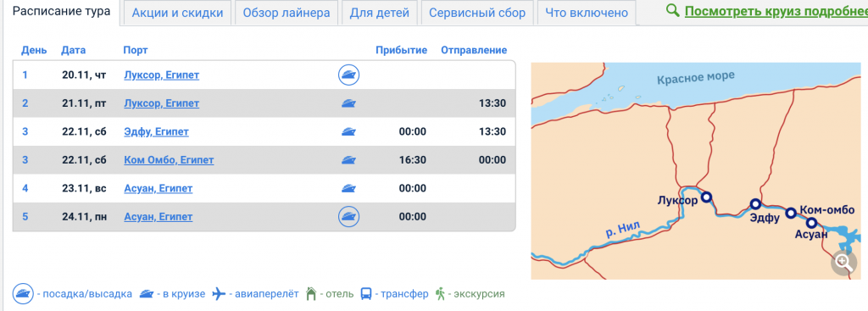Show the Что включено tab
The image size is (868, 311).
[587, 13]
